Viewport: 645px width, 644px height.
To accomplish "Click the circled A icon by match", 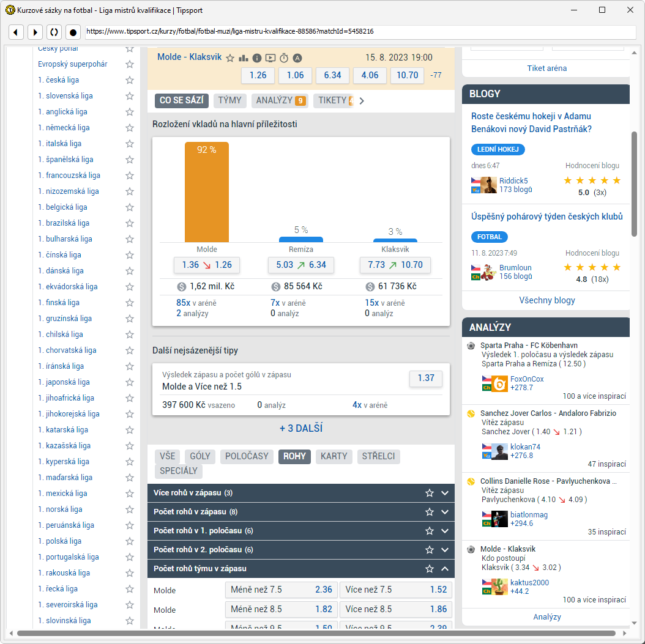I will 297,58.
